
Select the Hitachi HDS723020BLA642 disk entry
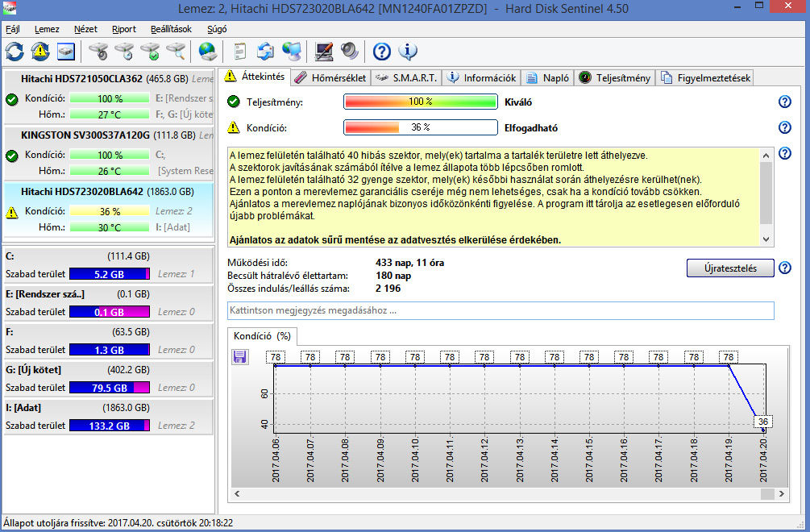[109, 210]
